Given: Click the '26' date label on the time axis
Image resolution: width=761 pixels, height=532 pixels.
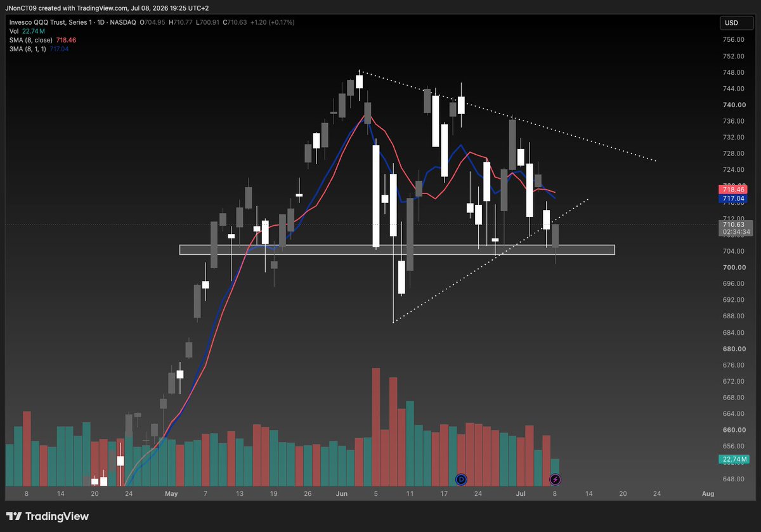Looking at the screenshot, I should pyautogui.click(x=308, y=493).
